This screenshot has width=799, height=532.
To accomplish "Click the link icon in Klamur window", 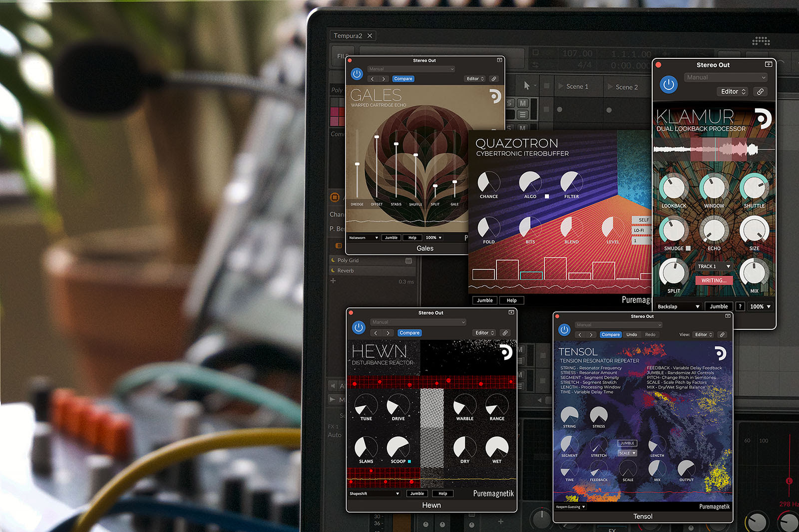I will point(760,91).
